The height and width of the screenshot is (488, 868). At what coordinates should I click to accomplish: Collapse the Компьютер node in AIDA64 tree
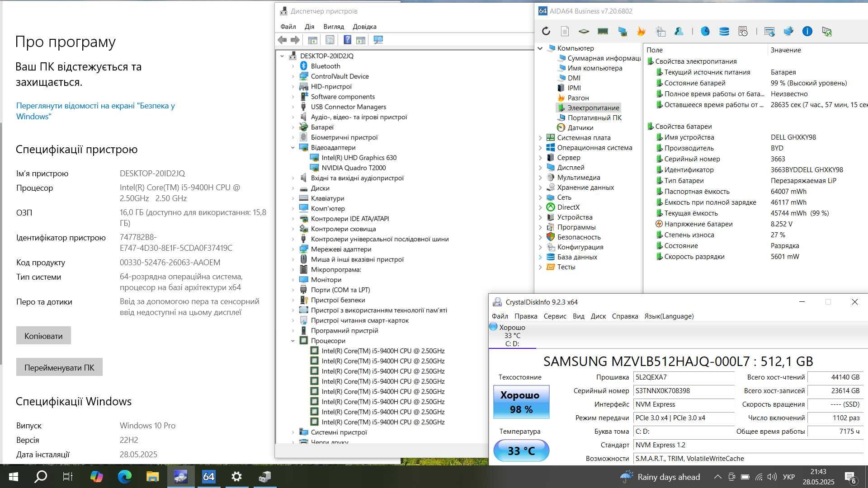(x=540, y=48)
